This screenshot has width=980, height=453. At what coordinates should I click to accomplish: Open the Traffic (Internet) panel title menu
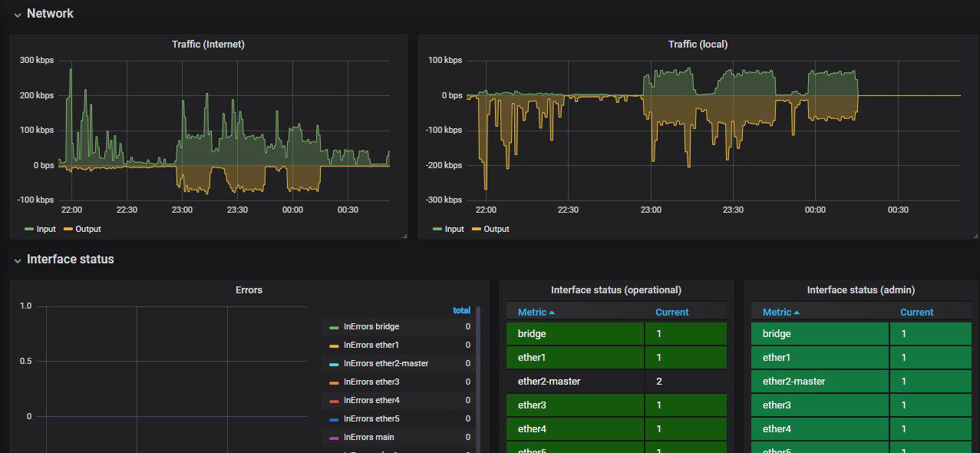208,45
